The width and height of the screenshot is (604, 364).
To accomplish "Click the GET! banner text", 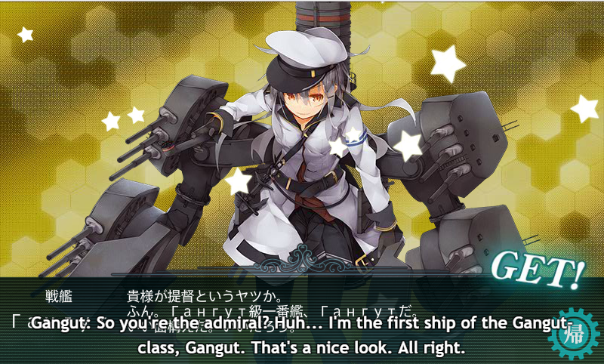I will [x=538, y=269].
